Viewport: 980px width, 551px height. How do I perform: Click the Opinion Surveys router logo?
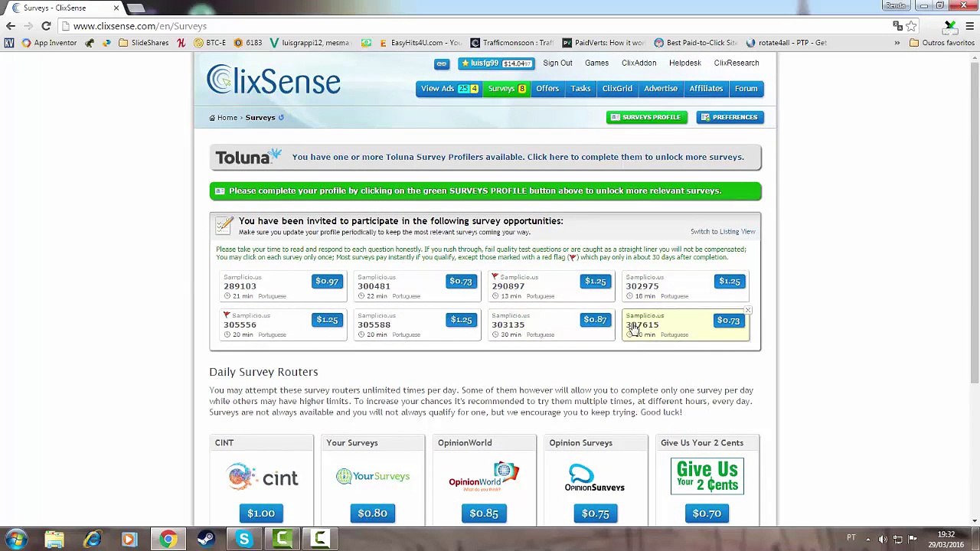click(595, 478)
